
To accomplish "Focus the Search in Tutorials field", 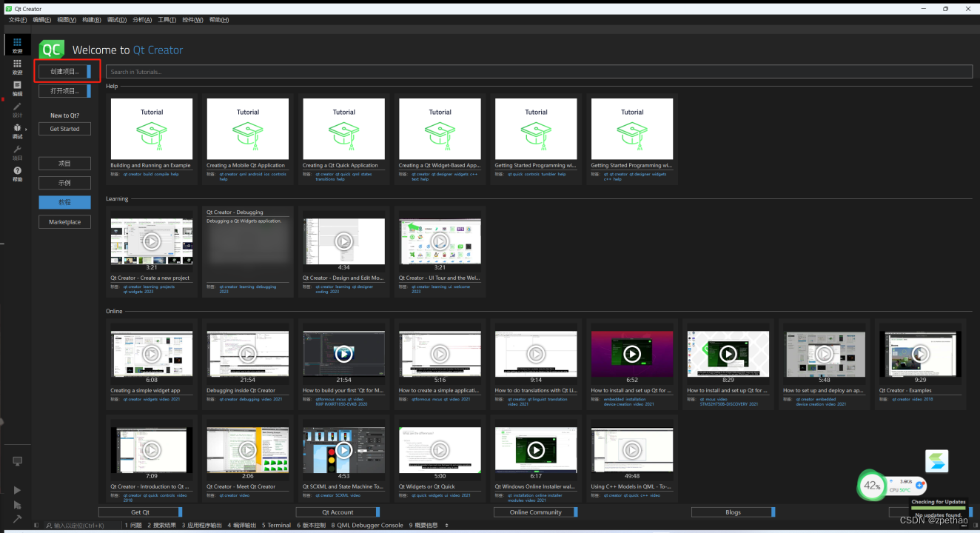I will [539, 72].
